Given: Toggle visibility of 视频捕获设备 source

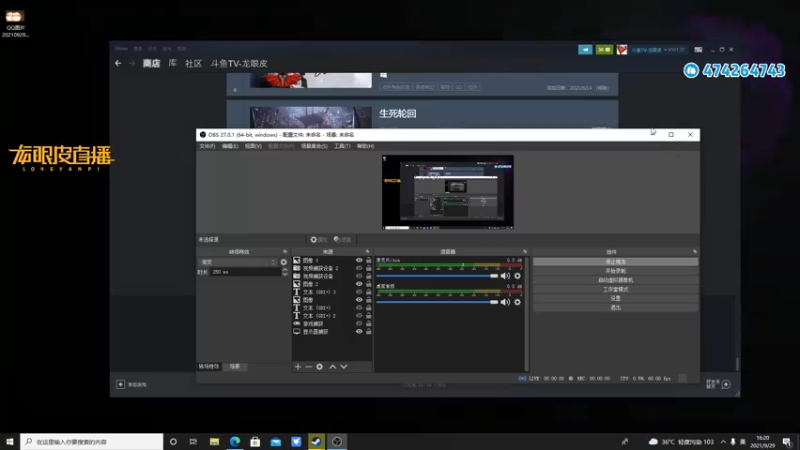Looking at the screenshot, I should (359, 276).
